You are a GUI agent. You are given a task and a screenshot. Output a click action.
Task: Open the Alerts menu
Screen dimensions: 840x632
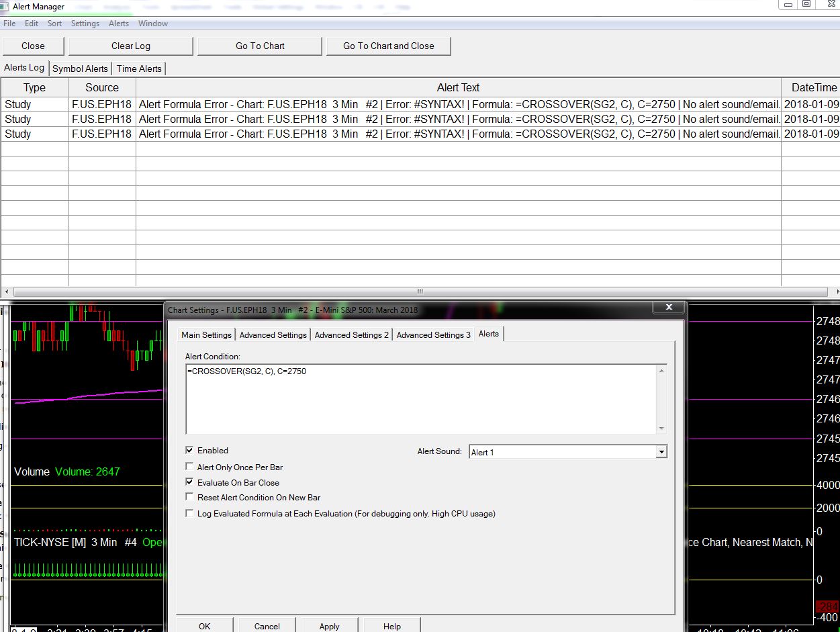(x=119, y=24)
